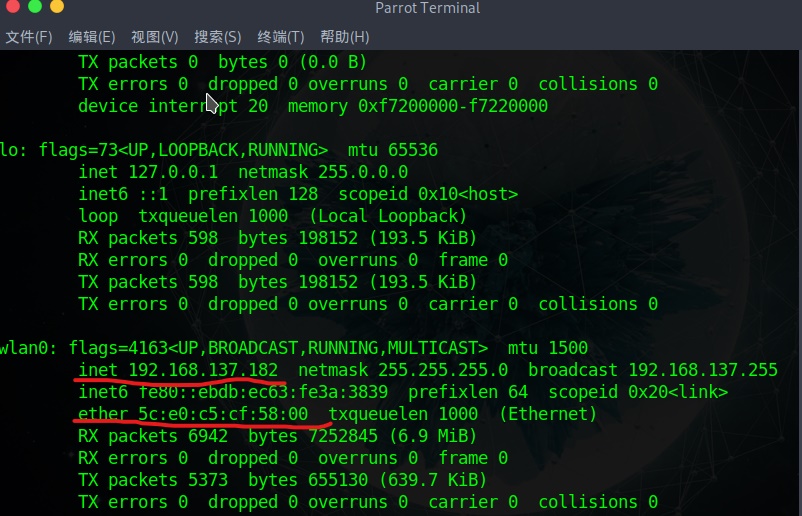Click the yellow window button
The height and width of the screenshot is (516, 802).
[x=57, y=6]
